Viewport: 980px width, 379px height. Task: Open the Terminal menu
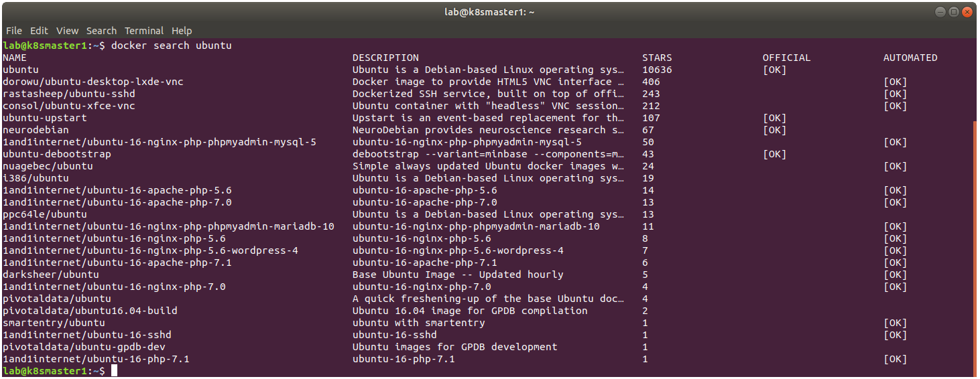point(144,31)
